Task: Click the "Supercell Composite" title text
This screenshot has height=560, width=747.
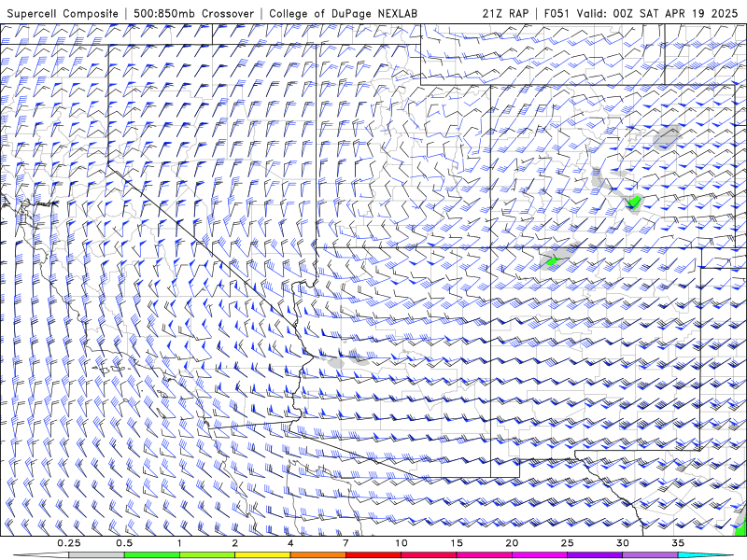Action: 63,13
